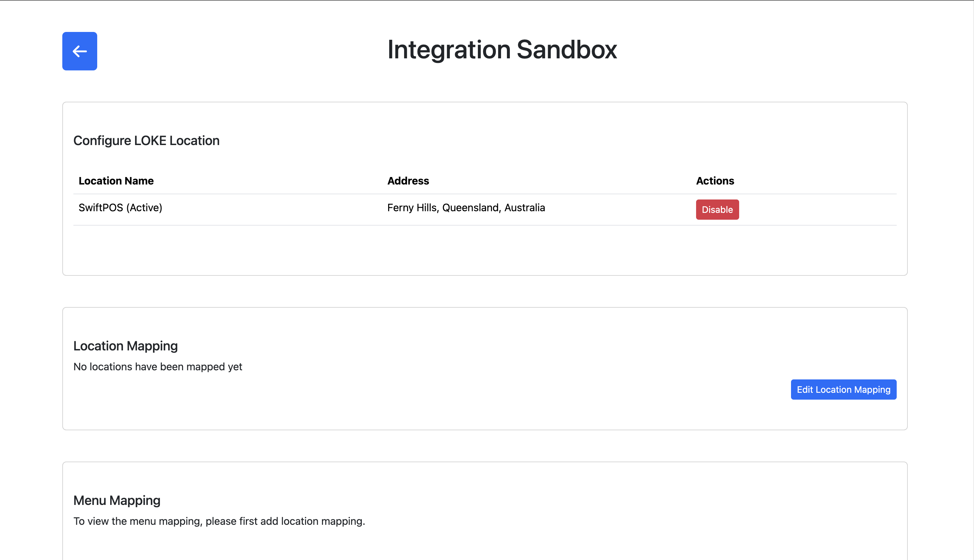This screenshot has height=560, width=974.
Task: Select the 'No locations have been mapped yet' message
Action: [158, 367]
